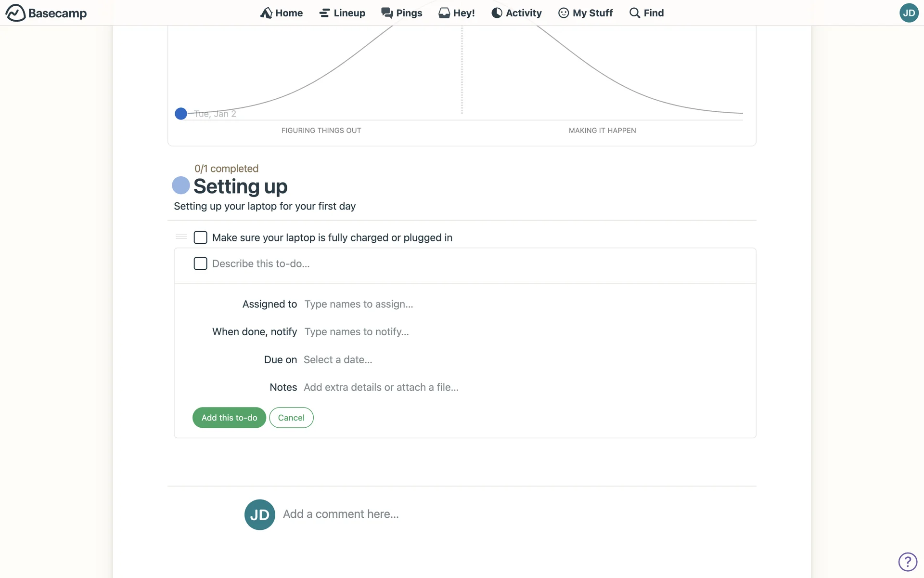
Task: Open Home via the tent icon
Action: tap(266, 13)
